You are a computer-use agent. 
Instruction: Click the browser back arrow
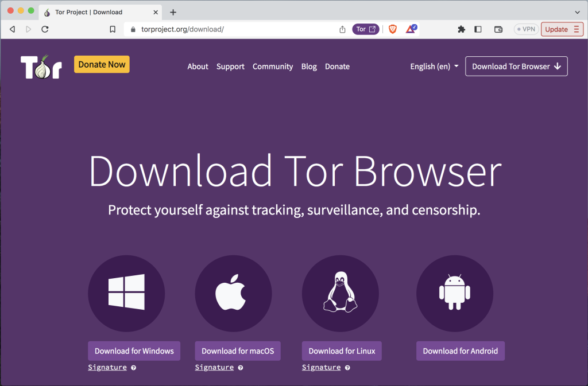(13, 29)
